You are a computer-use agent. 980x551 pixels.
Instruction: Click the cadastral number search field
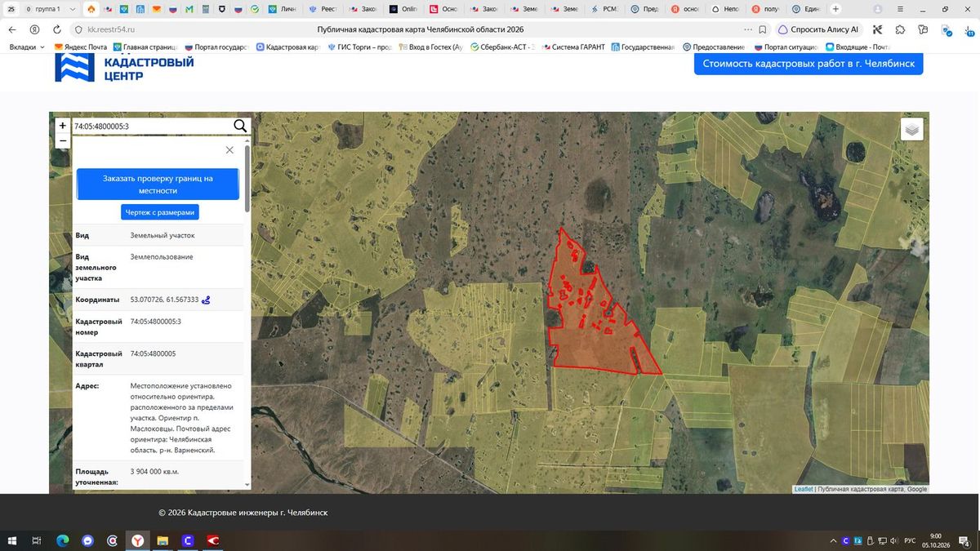point(151,126)
